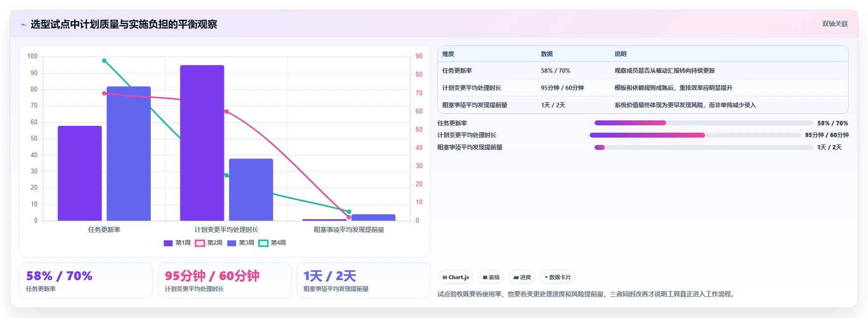Click the teal line point above 计划变更平均处理时长
Image resolution: width=868 pixels, height=318 pixels.
[226, 175]
